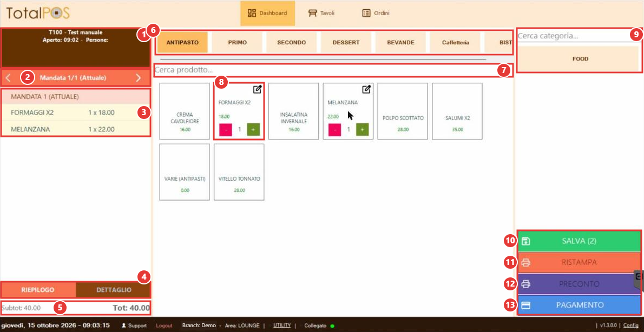Click the Logout link
The image size is (644, 332).
point(165,326)
